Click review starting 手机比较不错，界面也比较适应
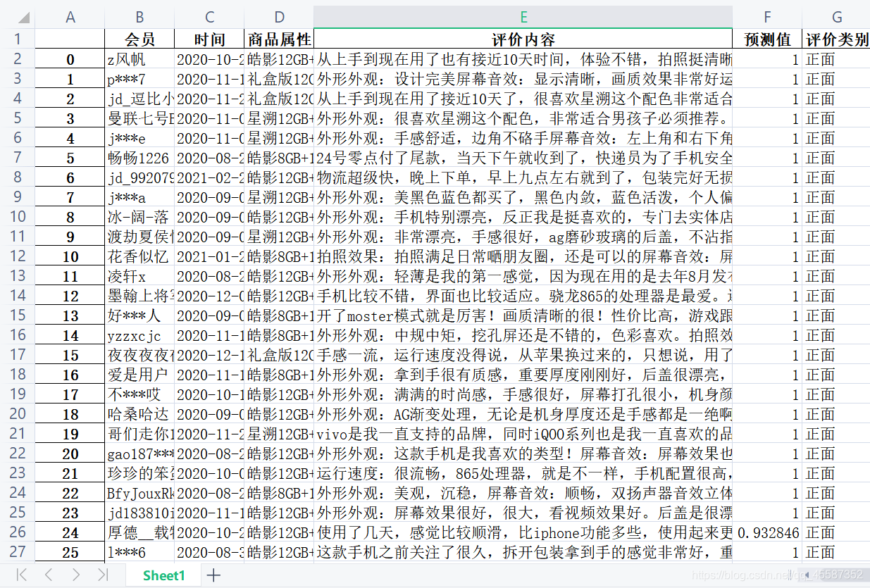 (x=523, y=296)
